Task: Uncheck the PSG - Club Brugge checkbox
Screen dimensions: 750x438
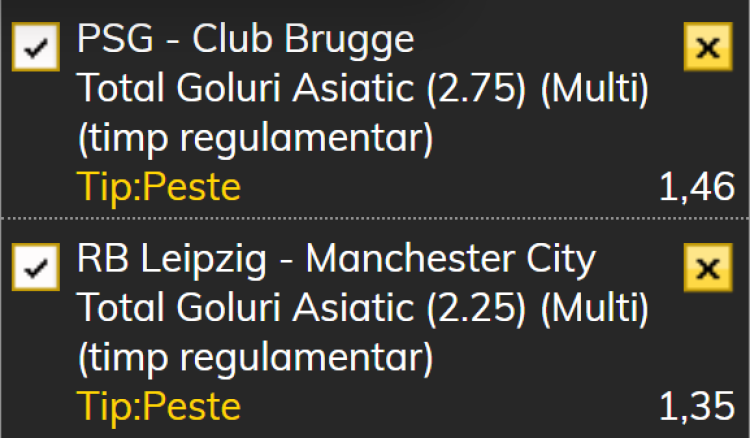Action: [36, 48]
